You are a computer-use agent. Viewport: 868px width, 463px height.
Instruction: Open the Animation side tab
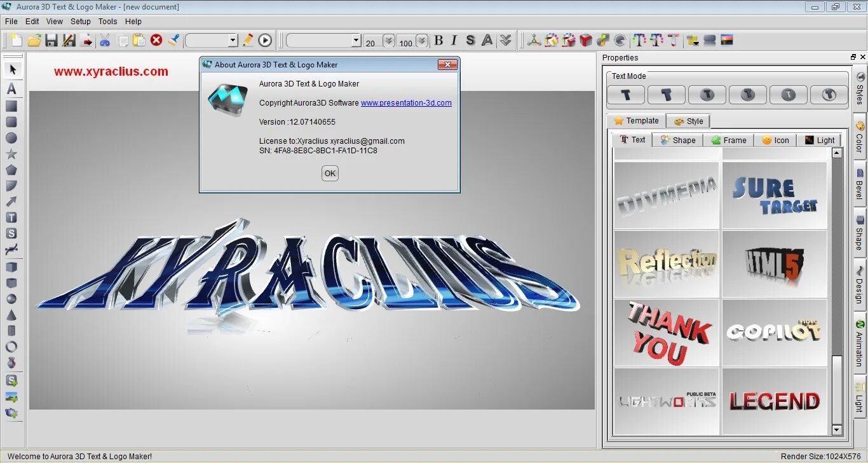(x=859, y=343)
